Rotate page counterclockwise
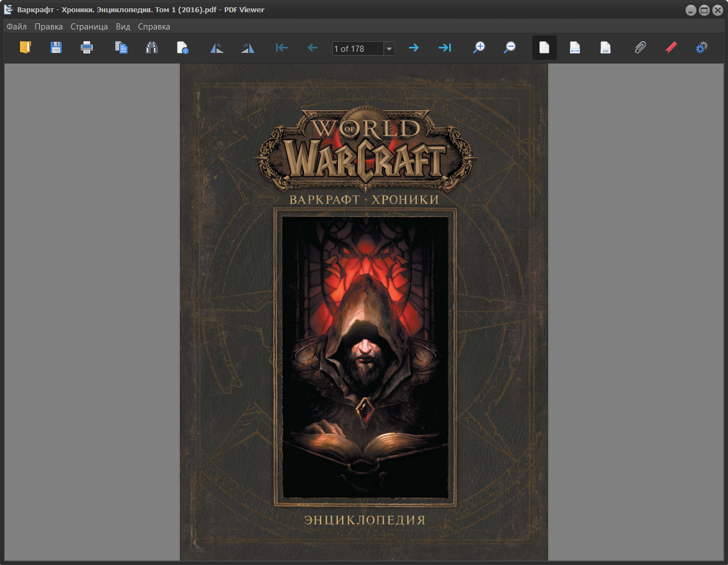Viewport: 728px width, 565px height. [x=217, y=48]
